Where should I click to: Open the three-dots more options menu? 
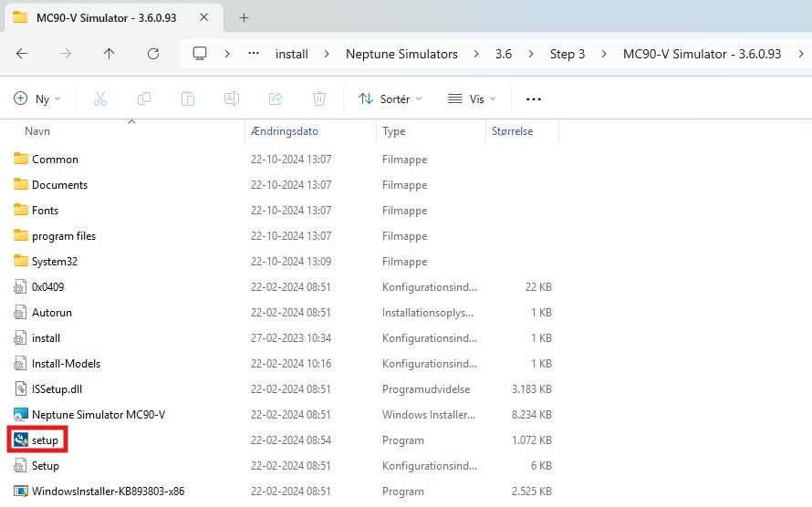[534, 98]
